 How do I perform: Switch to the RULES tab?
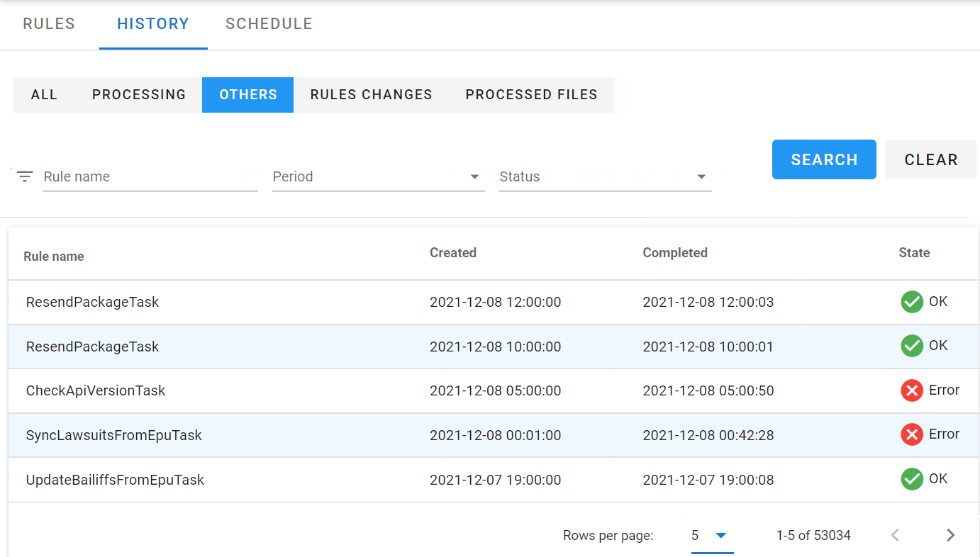pos(49,23)
